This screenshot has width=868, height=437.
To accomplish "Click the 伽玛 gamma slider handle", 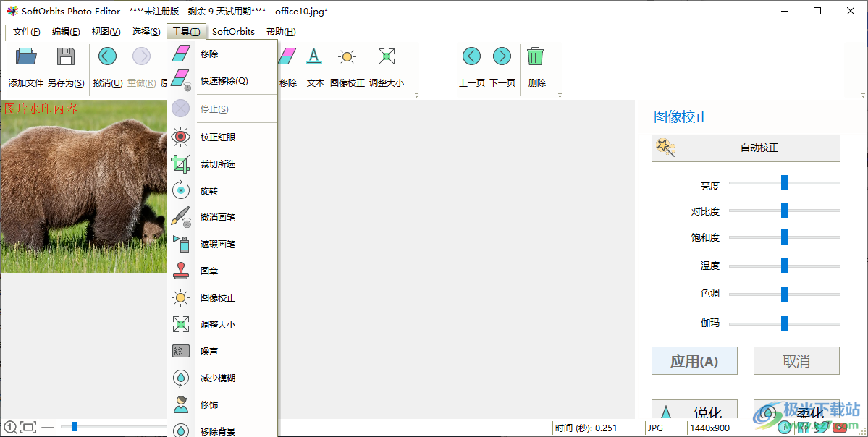I will tap(785, 323).
